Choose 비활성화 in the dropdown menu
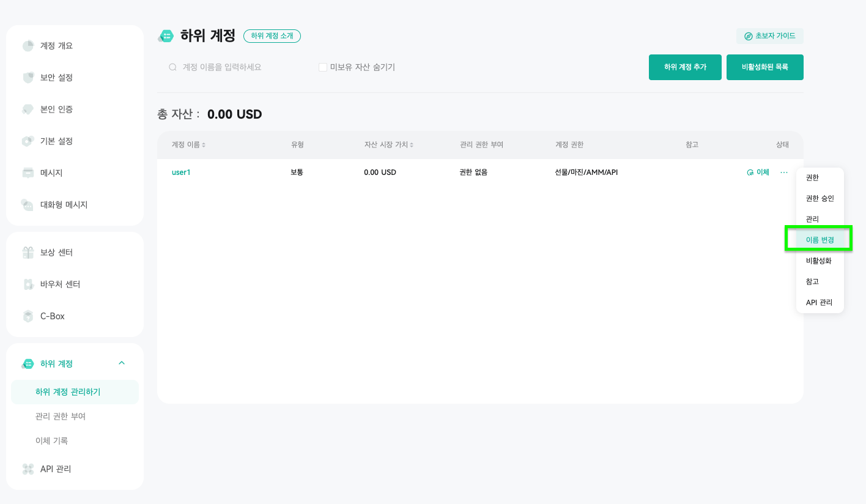Image resolution: width=866 pixels, height=504 pixels. click(820, 261)
